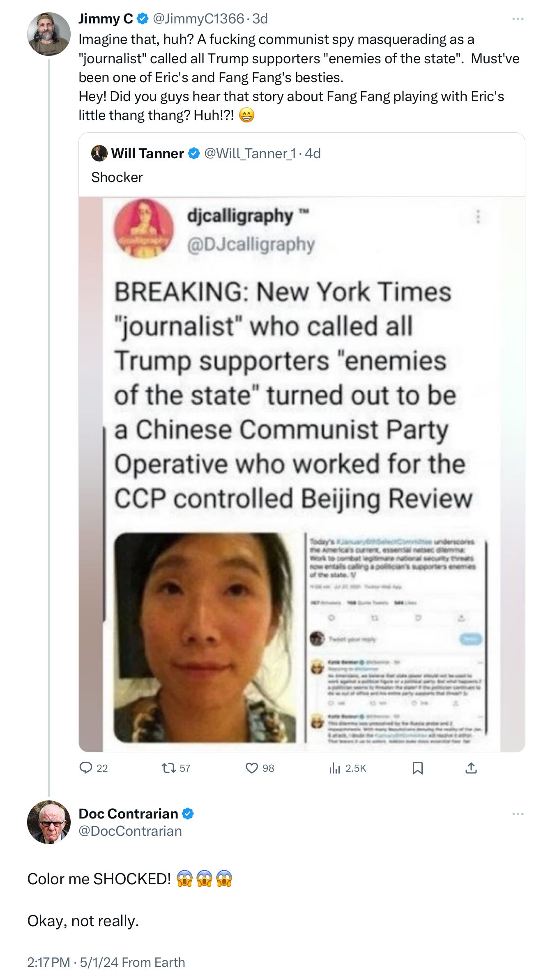Visit the @JimmyC1366 handle link
Viewport: 541px width, 980px height.
click(x=199, y=18)
